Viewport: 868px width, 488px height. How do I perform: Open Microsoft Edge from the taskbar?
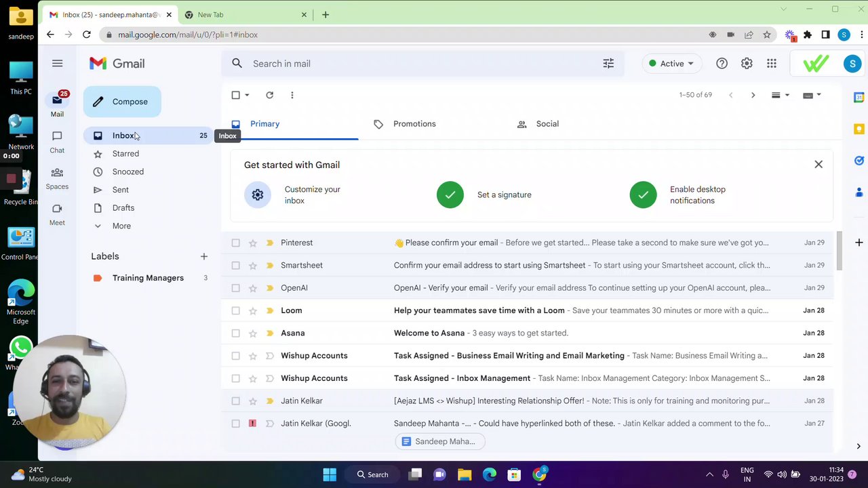pos(490,474)
